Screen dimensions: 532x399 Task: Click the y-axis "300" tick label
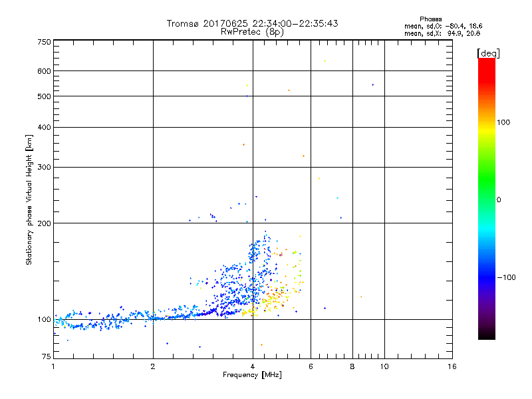[44, 167]
